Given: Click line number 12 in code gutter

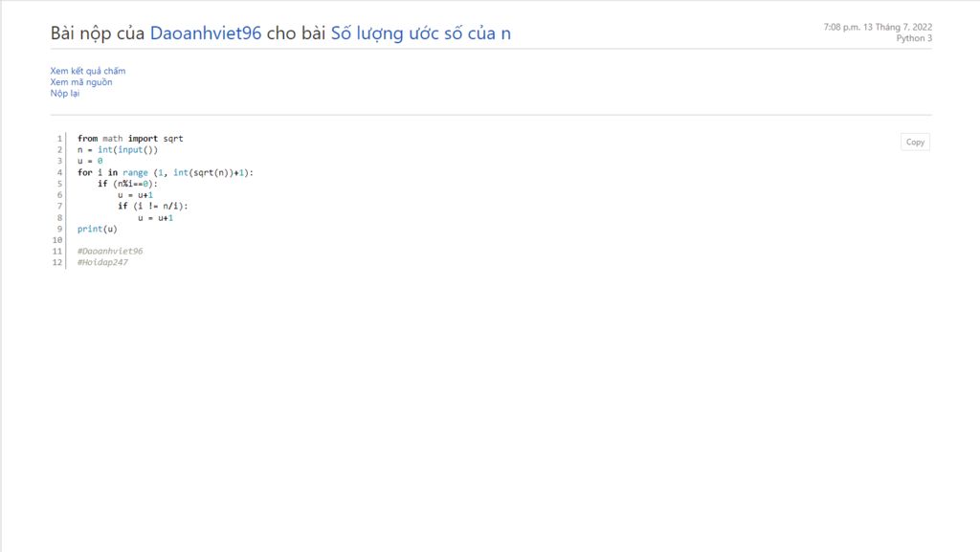Looking at the screenshot, I should [57, 262].
